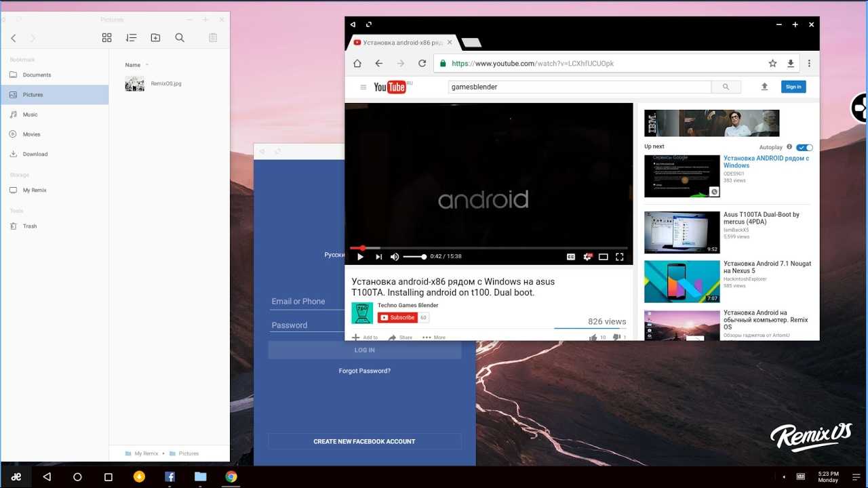Image resolution: width=868 pixels, height=488 pixels.
Task: Open the Movies bookmark
Action: (54, 134)
